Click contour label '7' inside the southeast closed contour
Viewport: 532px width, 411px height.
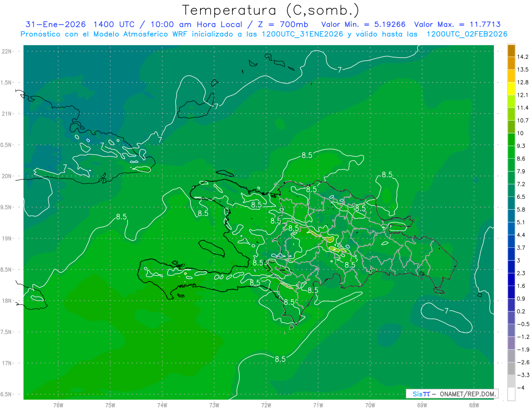tap(446, 311)
